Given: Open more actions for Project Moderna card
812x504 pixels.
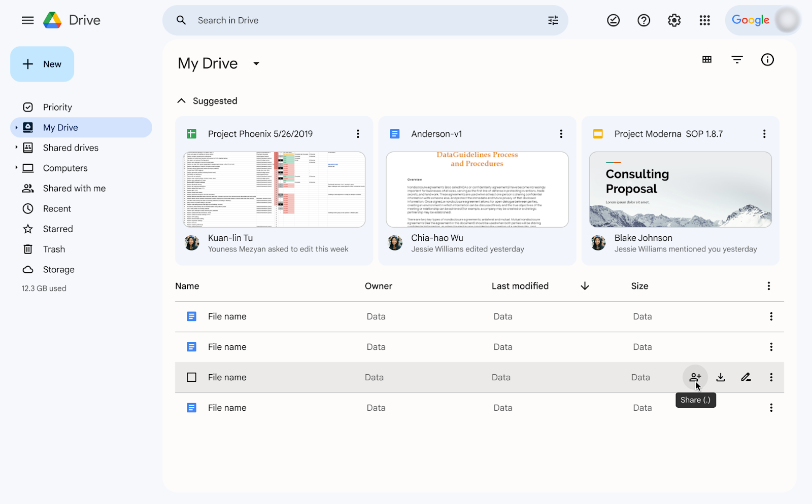Looking at the screenshot, I should click(764, 134).
